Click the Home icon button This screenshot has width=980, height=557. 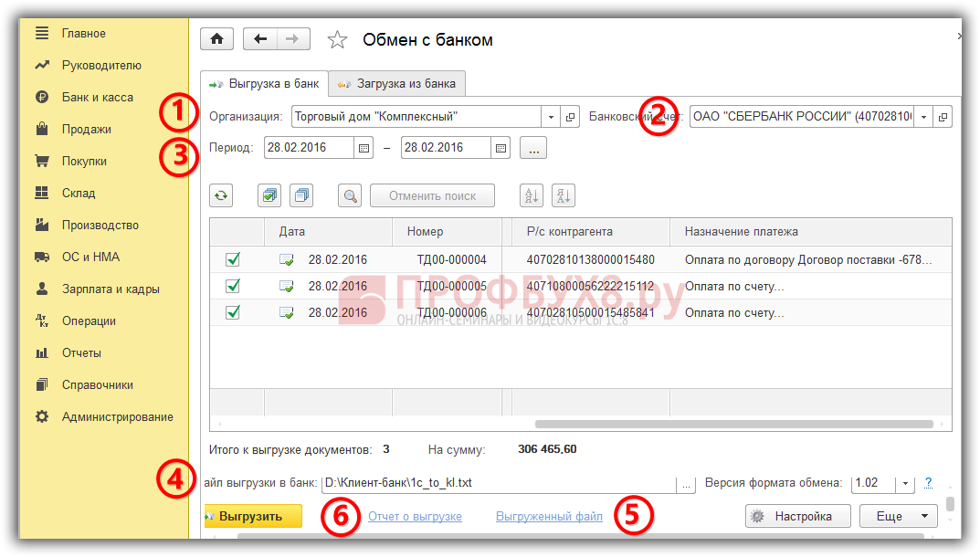point(216,39)
